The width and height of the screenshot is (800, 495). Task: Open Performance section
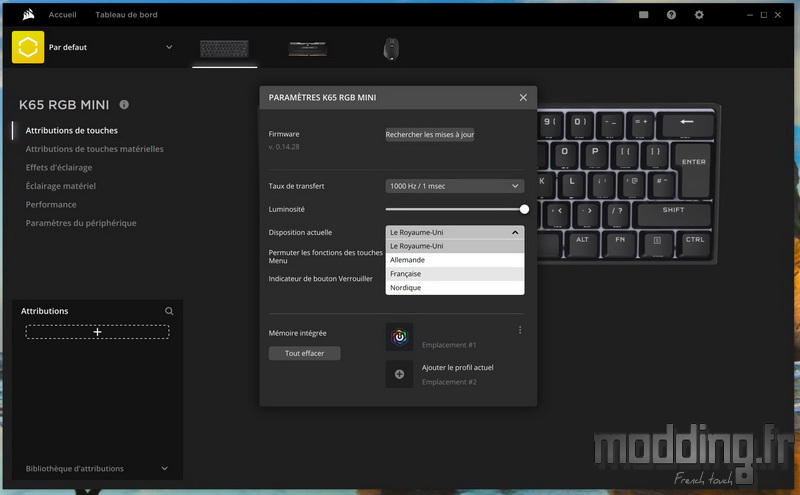coord(51,204)
